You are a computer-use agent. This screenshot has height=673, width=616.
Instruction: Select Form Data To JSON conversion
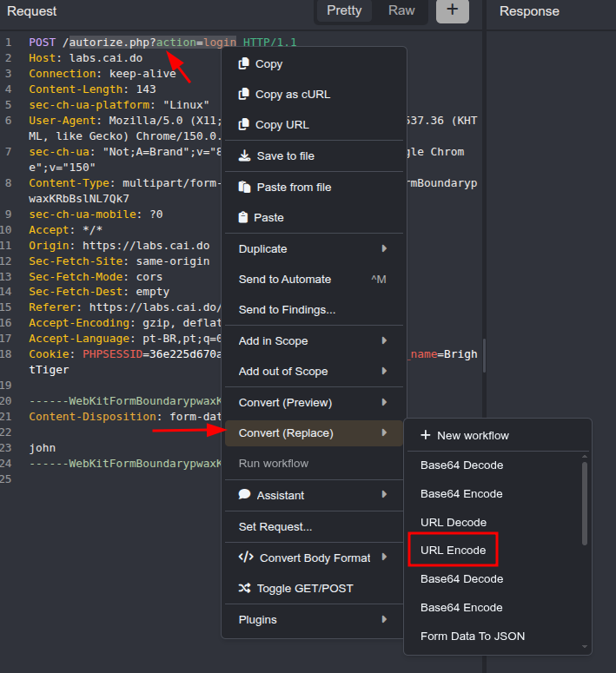click(x=494, y=636)
